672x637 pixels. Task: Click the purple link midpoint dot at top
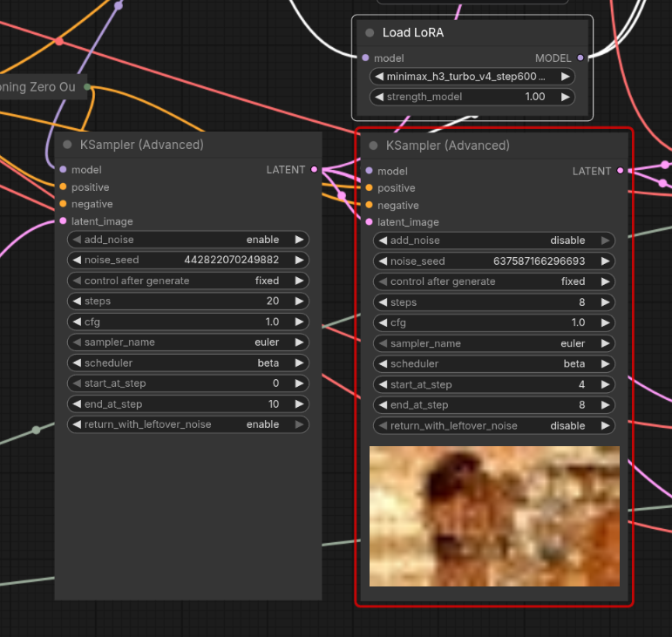(119, 5)
